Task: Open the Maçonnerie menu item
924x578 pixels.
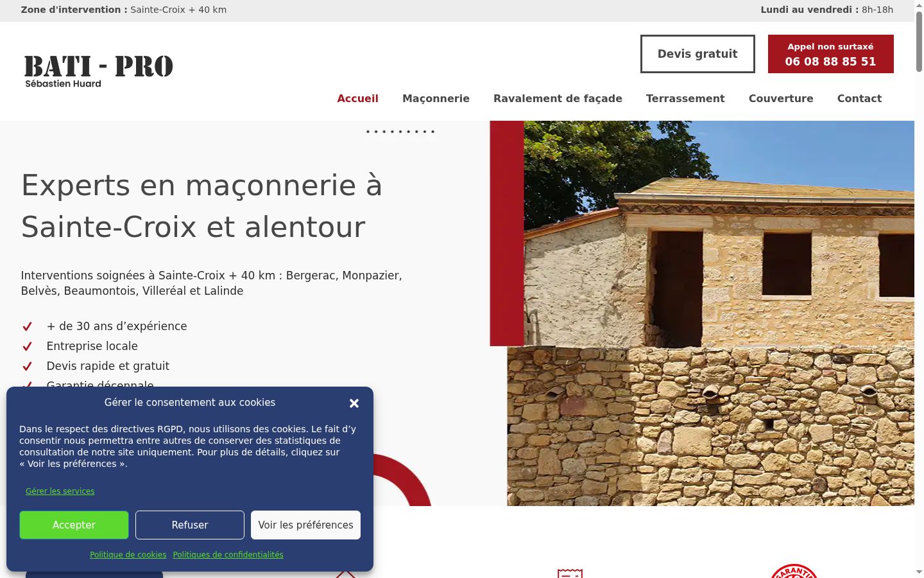Action: [x=436, y=98]
